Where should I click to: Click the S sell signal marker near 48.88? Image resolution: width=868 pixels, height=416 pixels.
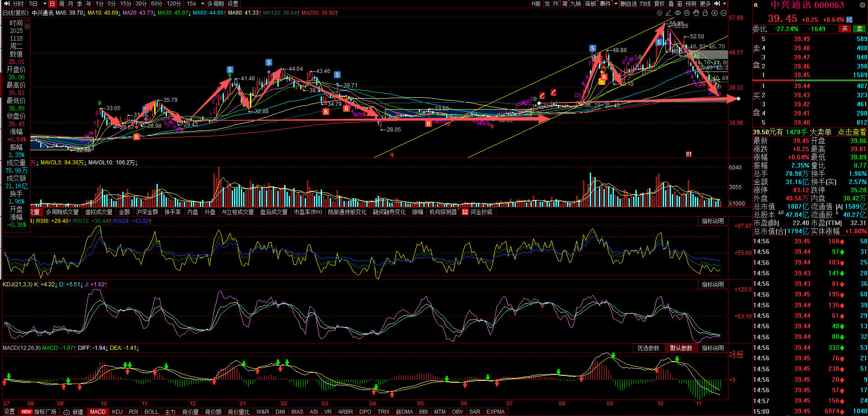593,48
